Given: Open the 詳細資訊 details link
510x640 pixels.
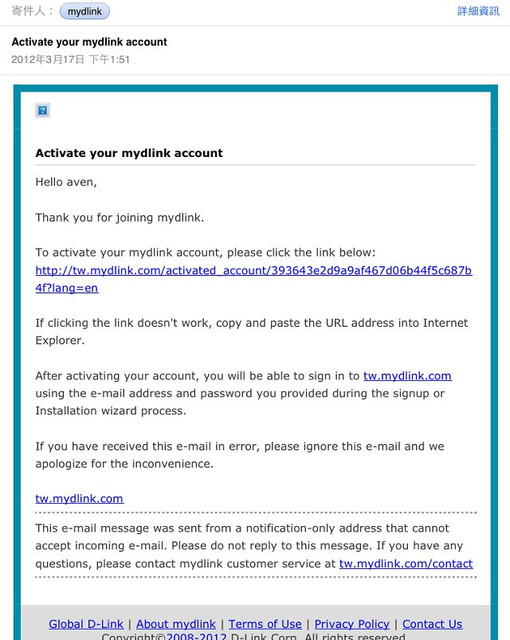Looking at the screenshot, I should (478, 11).
